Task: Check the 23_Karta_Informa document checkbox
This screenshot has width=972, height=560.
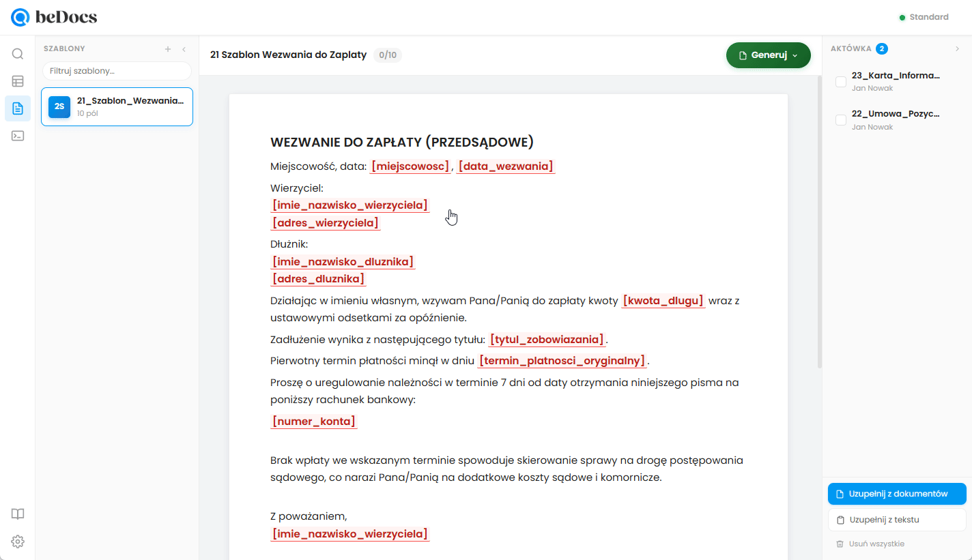Action: [841, 82]
